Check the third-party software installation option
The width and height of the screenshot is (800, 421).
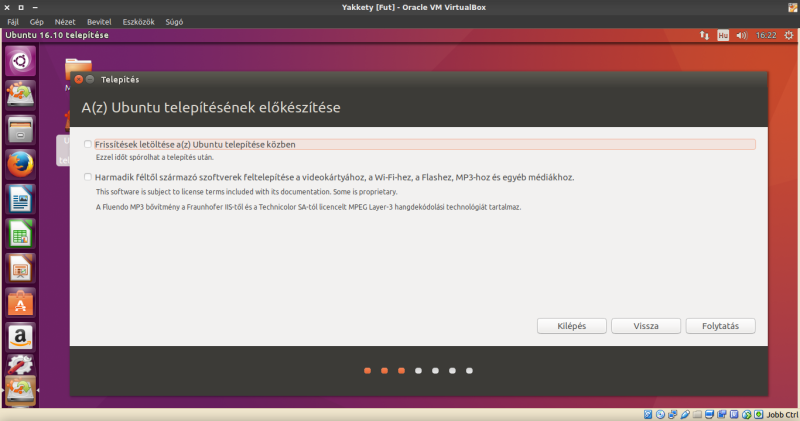coord(89,177)
